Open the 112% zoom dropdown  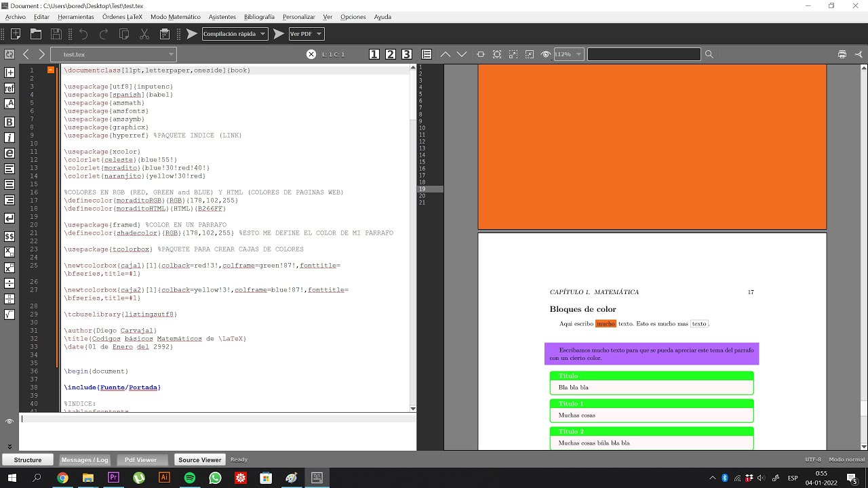[568, 54]
